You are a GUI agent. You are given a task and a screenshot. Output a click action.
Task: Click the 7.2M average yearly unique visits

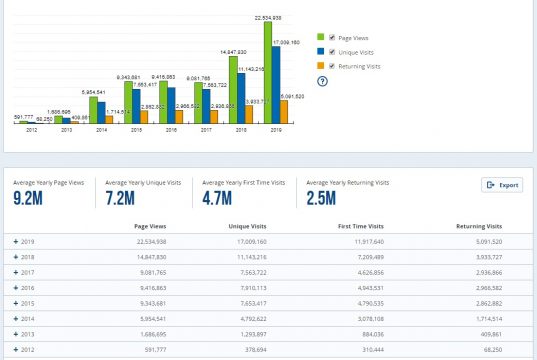(x=120, y=198)
